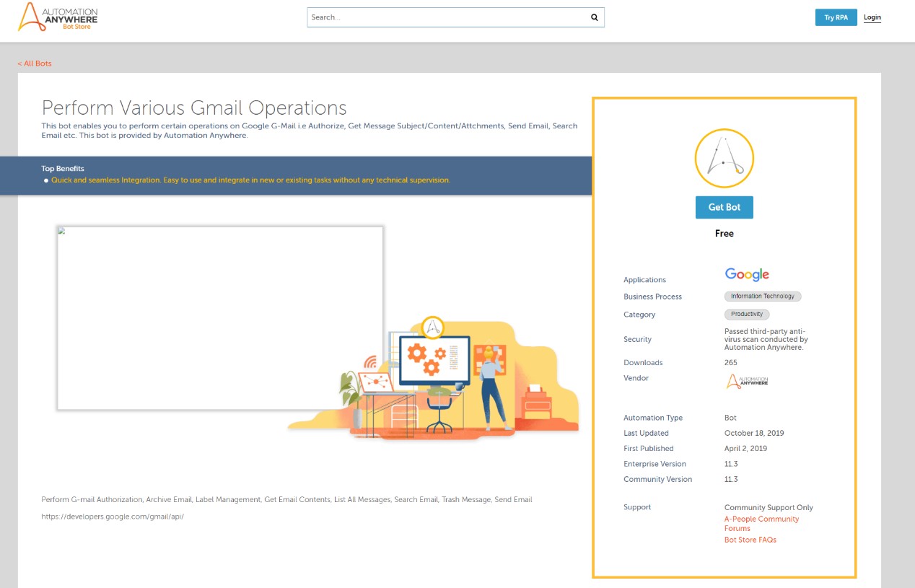
Task: Click the Try RPA button
Action: pyautogui.click(x=836, y=17)
